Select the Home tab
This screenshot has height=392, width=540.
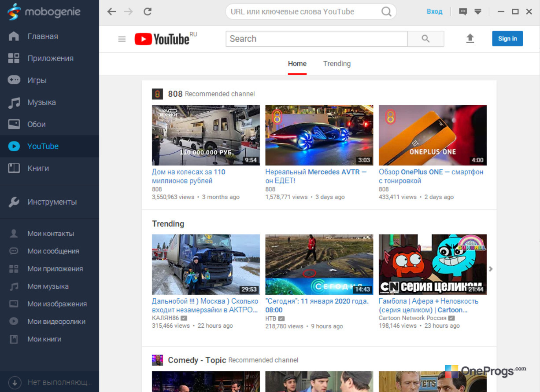pyautogui.click(x=297, y=64)
